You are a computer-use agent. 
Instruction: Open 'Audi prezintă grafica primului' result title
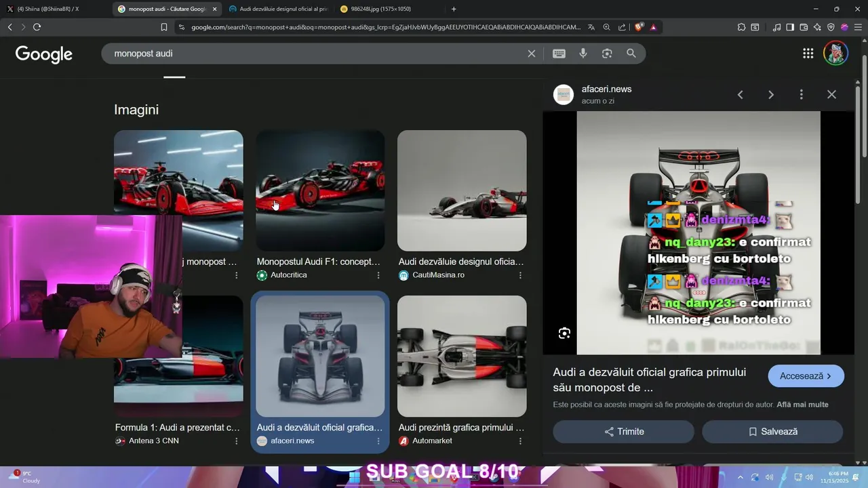click(461, 428)
